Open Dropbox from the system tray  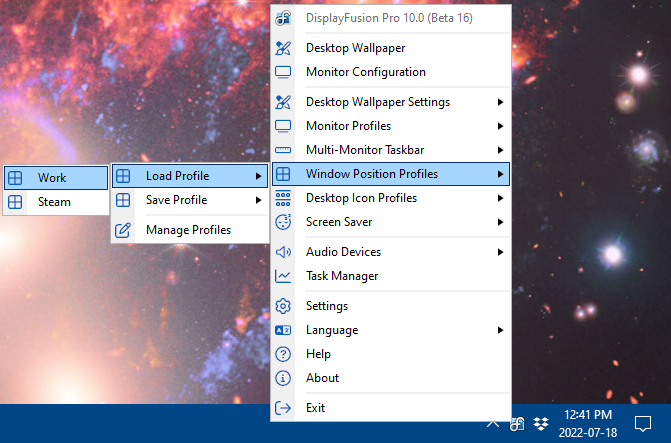pyautogui.click(x=541, y=424)
